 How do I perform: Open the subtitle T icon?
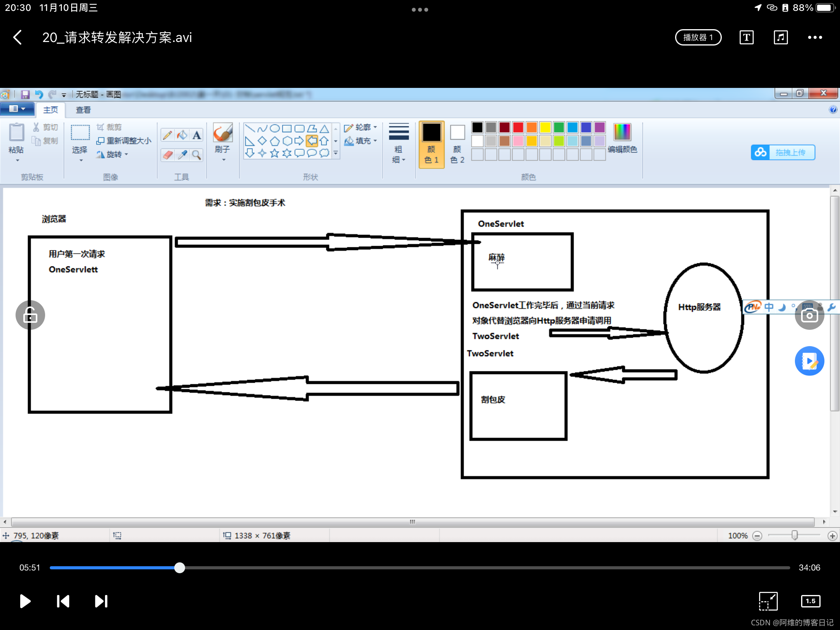[x=746, y=37]
